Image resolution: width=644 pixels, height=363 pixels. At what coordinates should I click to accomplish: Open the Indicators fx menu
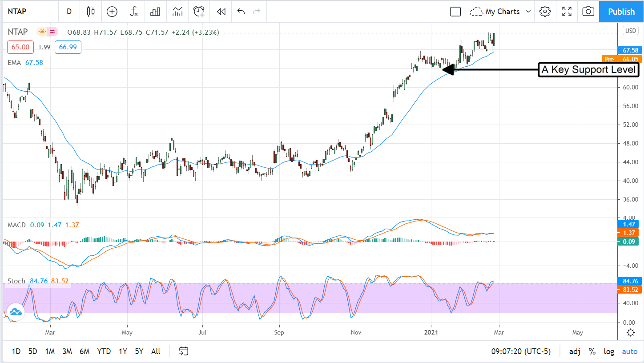[x=134, y=12]
